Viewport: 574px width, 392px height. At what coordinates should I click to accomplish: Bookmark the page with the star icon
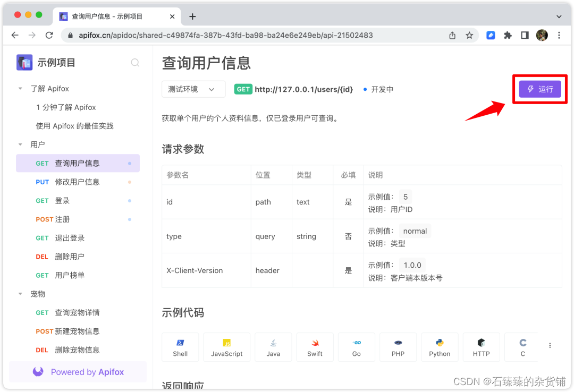click(469, 35)
